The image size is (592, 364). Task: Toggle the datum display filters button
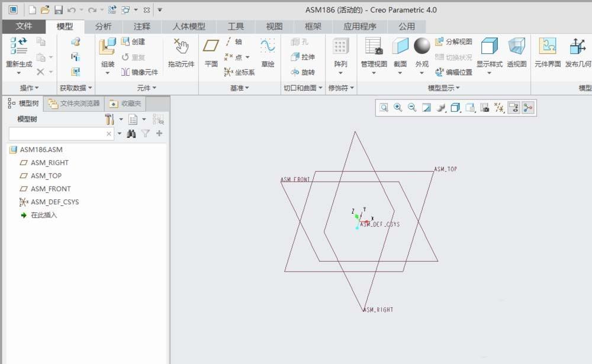tap(500, 108)
